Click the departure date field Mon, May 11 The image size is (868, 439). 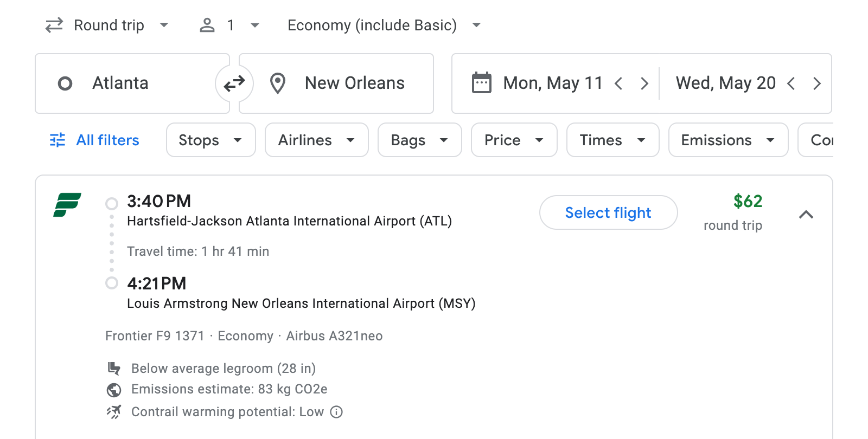click(x=552, y=83)
